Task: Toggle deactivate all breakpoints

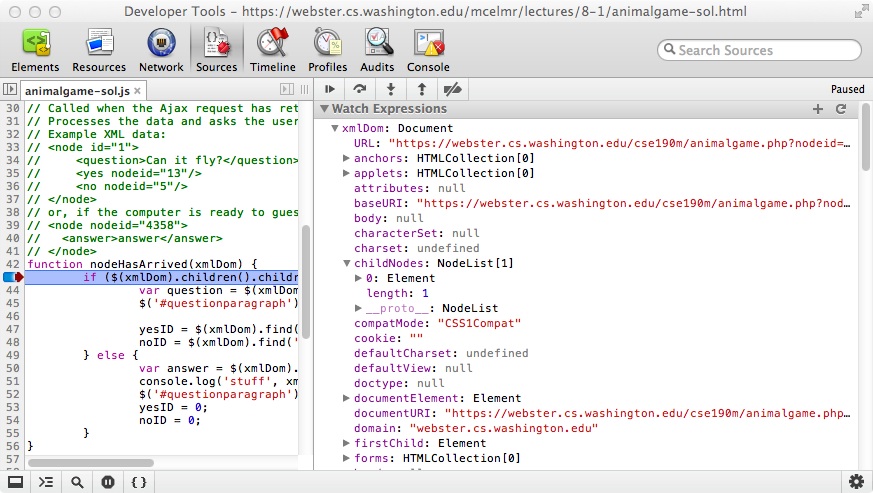Action: [452, 89]
